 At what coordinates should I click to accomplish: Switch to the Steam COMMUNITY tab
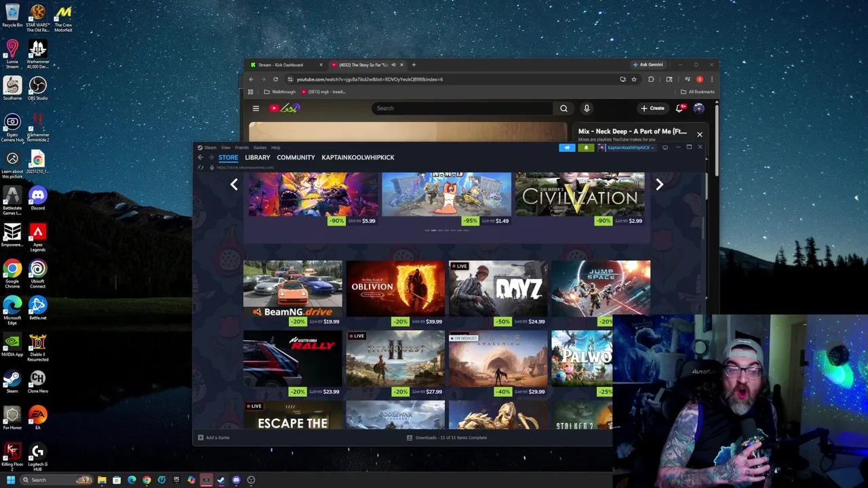click(296, 157)
